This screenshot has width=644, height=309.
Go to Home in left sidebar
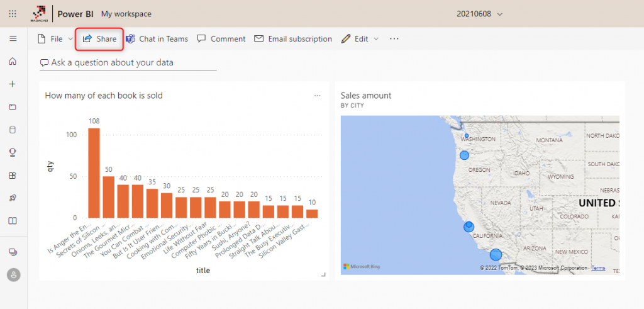13,62
